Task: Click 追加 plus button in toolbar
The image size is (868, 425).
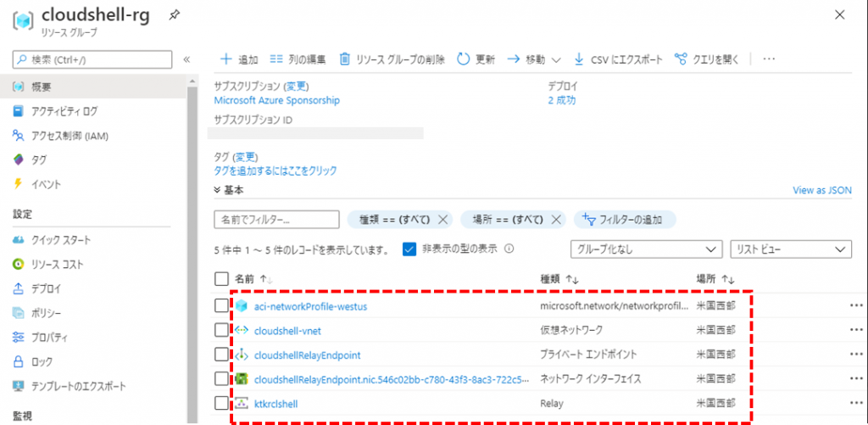Action: 239,59
